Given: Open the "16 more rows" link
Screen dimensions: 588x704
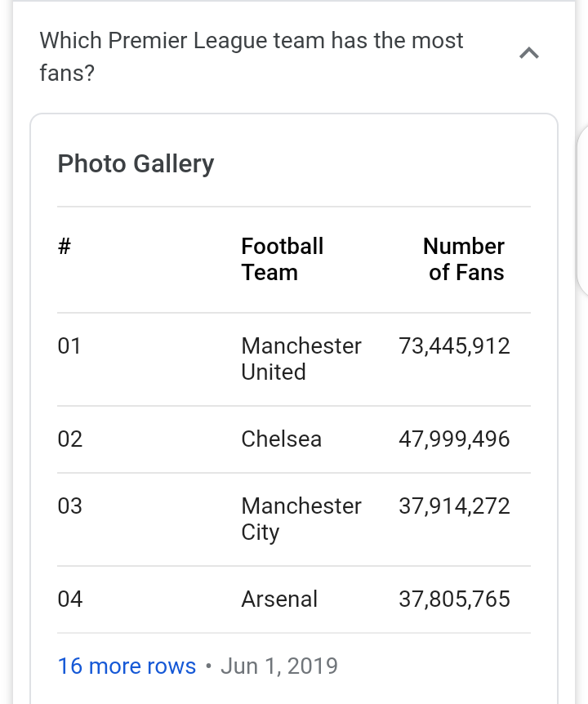Looking at the screenshot, I should click(127, 666).
